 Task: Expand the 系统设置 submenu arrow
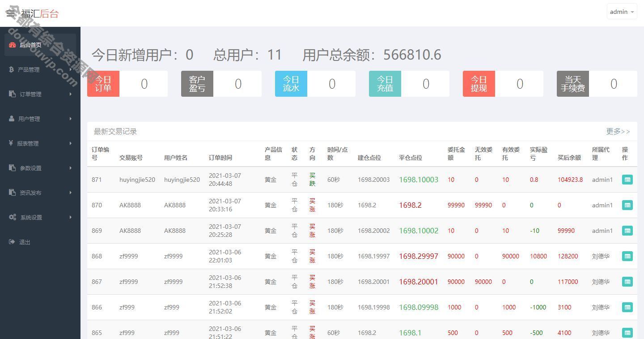coord(71,217)
